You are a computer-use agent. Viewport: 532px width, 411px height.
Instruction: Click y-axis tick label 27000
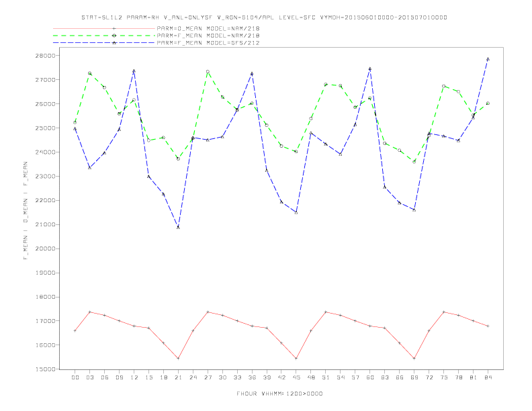(x=46, y=80)
